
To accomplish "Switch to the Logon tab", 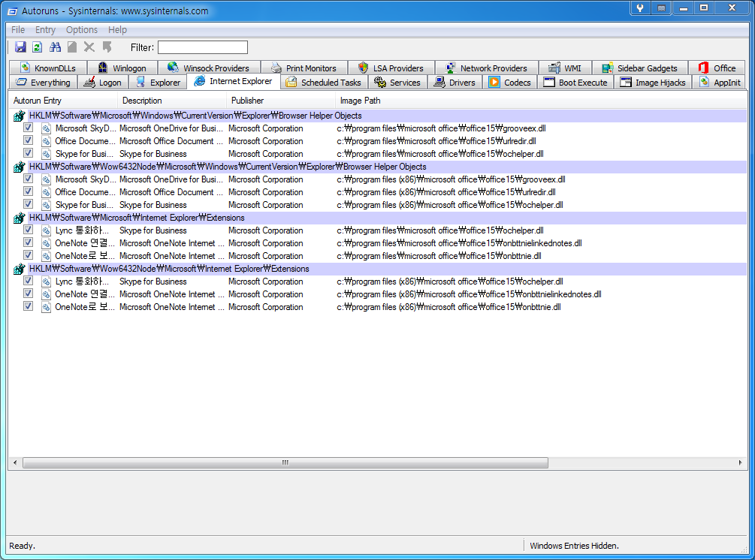I will (x=103, y=83).
